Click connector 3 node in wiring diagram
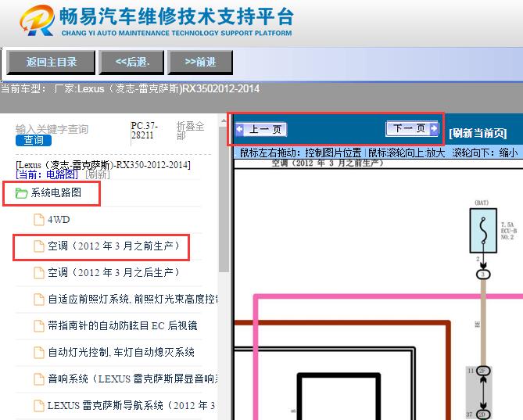 (483, 275)
